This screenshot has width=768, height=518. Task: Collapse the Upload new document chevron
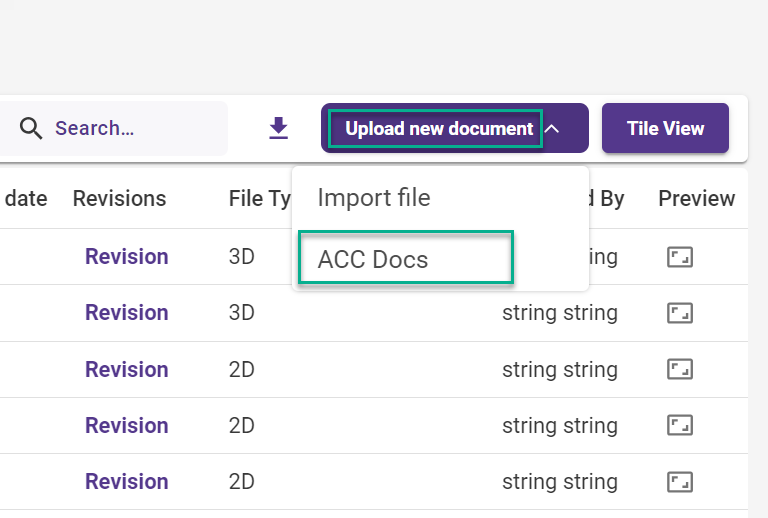click(x=553, y=128)
